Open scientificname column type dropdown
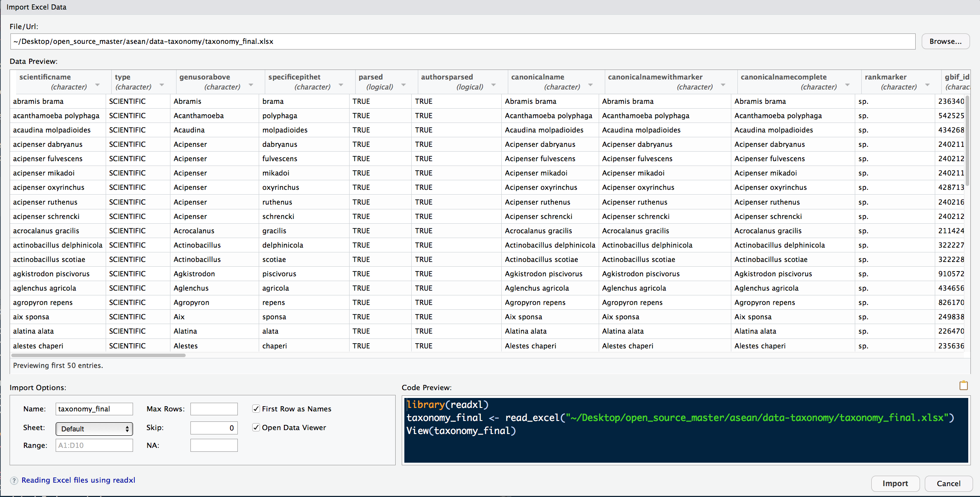980x497 pixels. (97, 85)
